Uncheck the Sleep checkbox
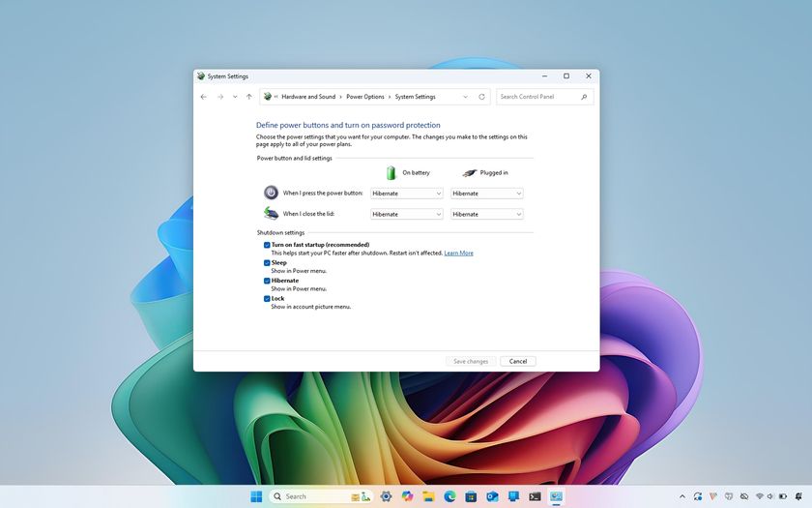 pyautogui.click(x=267, y=263)
